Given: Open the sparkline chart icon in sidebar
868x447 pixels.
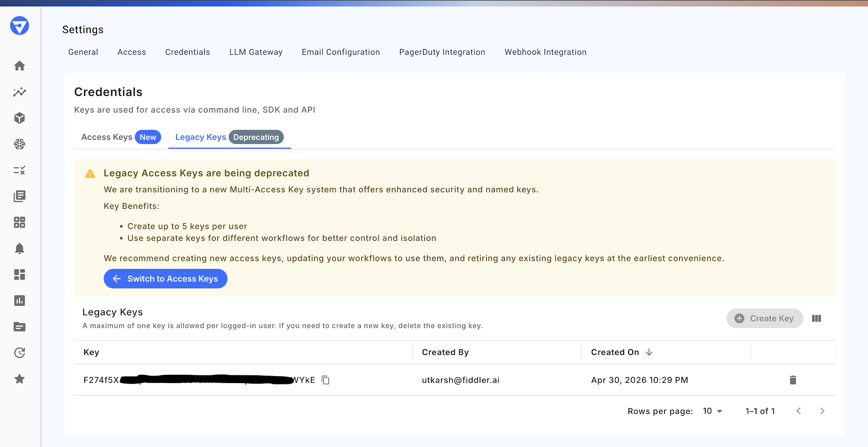Looking at the screenshot, I should tap(20, 92).
